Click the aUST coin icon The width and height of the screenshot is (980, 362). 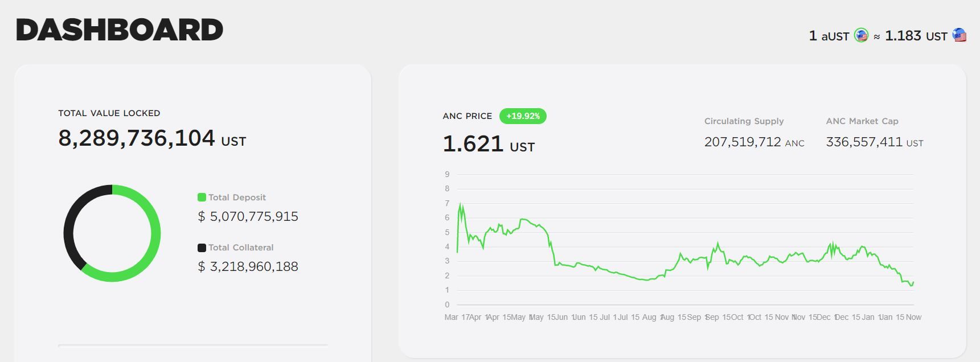(x=861, y=36)
